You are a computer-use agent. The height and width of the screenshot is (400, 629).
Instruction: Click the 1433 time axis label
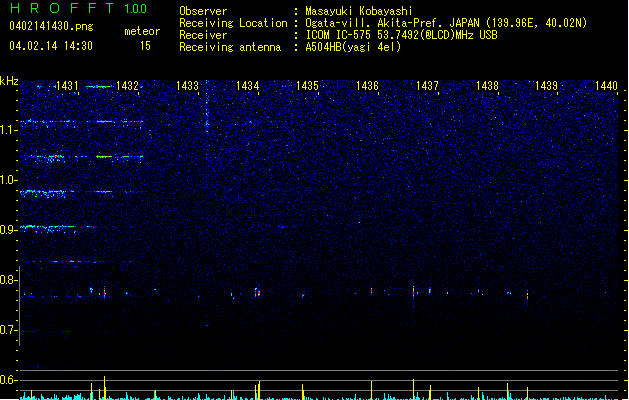[187, 86]
